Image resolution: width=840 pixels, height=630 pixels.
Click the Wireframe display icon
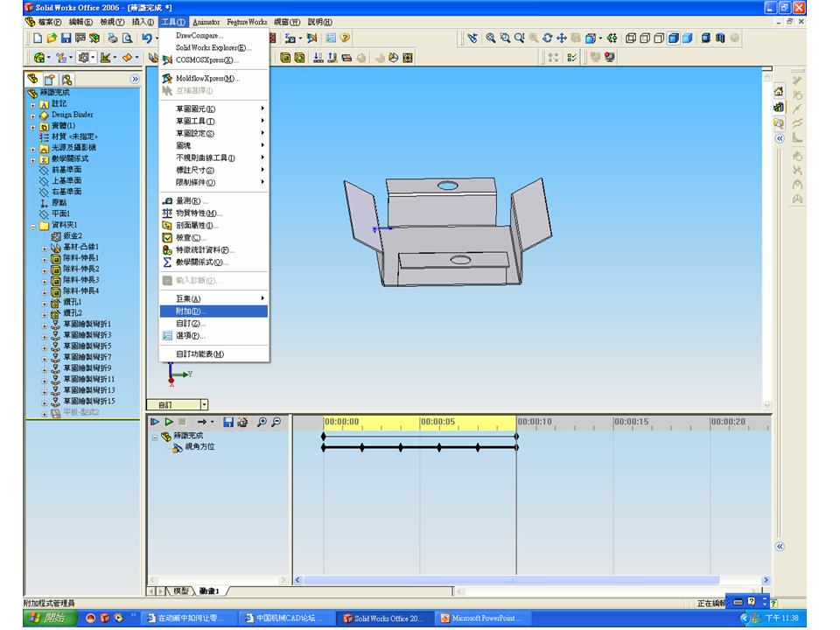pos(631,38)
